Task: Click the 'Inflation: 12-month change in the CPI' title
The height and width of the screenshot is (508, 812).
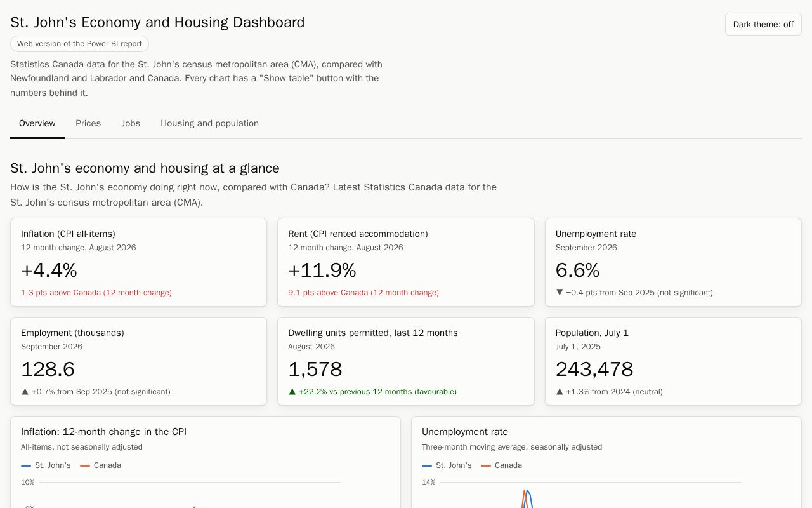Action: [x=103, y=432]
